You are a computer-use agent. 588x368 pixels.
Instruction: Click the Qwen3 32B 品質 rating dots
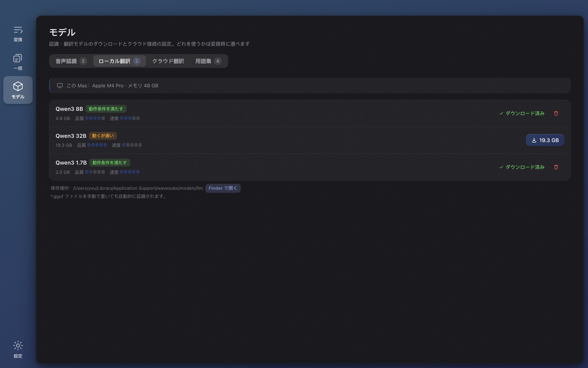click(x=97, y=145)
